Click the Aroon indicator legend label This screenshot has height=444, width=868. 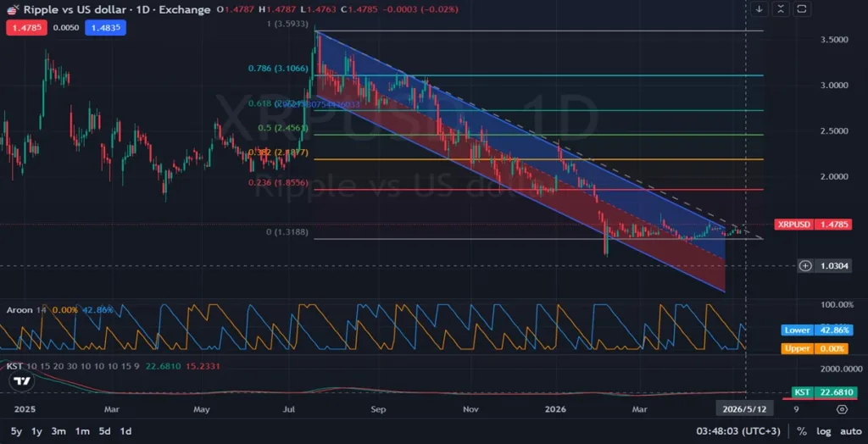(x=20, y=310)
